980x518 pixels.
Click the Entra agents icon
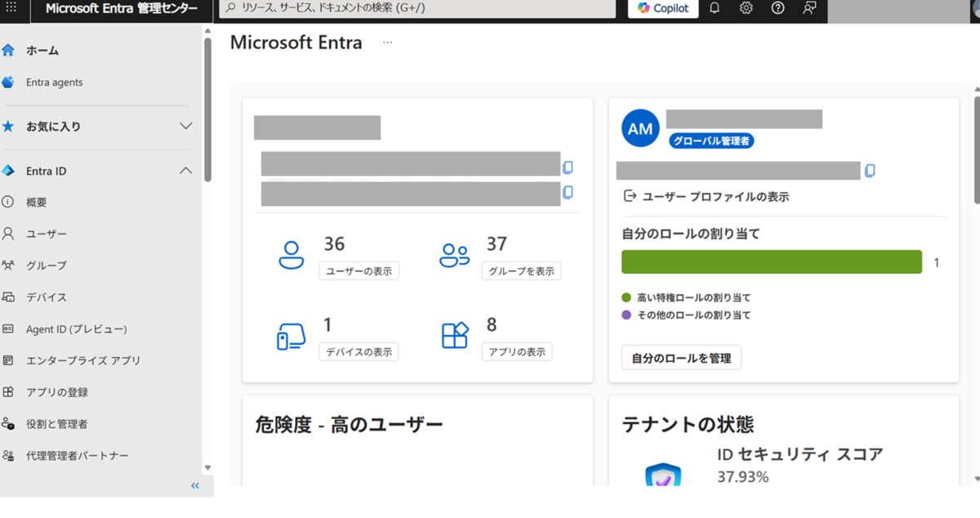8,83
